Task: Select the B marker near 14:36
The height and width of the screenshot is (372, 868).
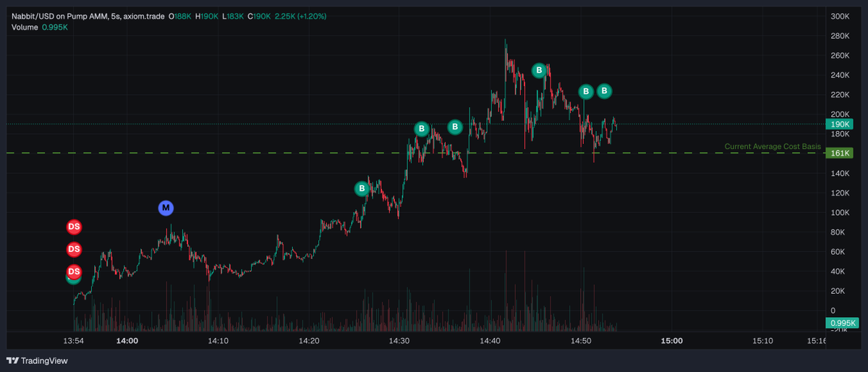Action: (455, 127)
